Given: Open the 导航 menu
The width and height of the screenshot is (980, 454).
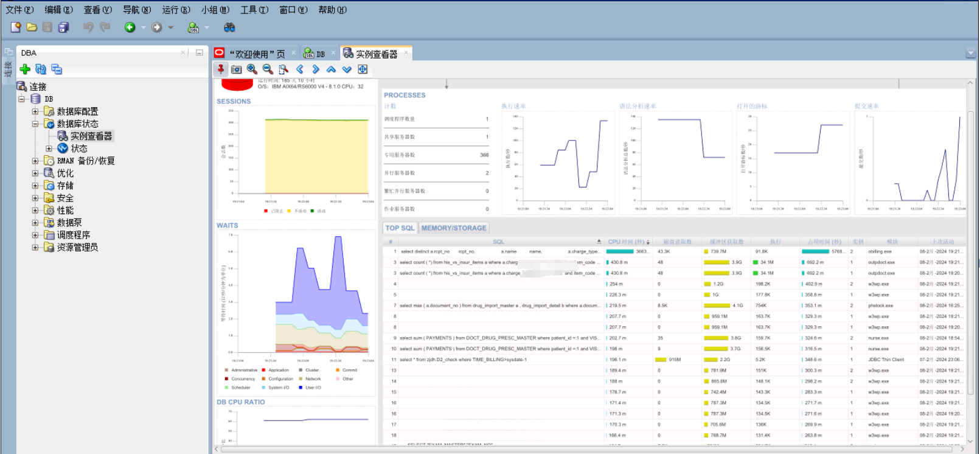Looking at the screenshot, I should [x=137, y=10].
